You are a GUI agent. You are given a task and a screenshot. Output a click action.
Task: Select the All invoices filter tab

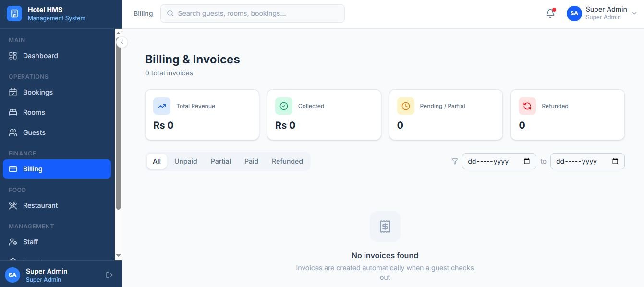pos(157,161)
